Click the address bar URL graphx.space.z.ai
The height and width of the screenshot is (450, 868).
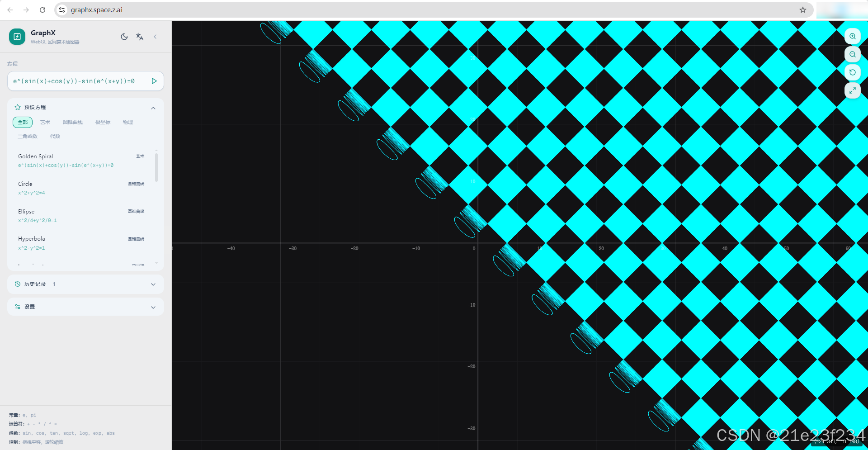pos(96,10)
